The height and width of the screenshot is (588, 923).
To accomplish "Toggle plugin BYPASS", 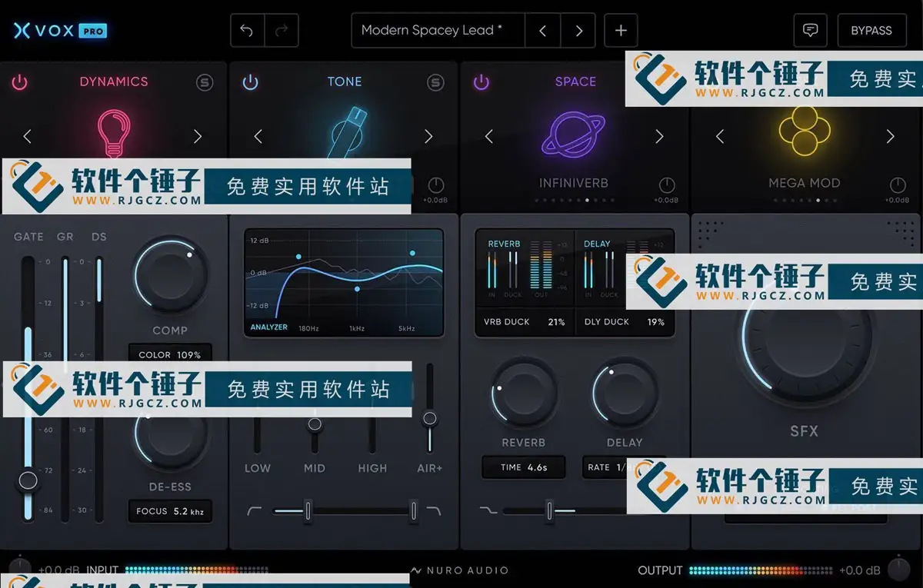I will click(871, 31).
